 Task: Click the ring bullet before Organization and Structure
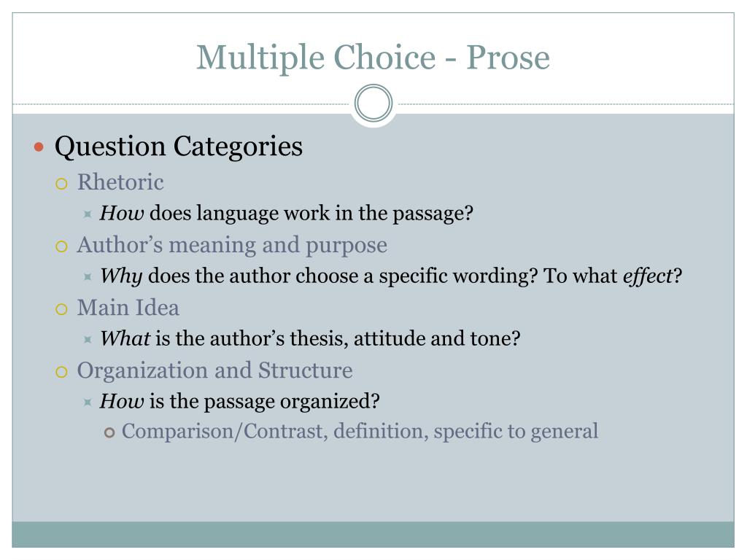61,372
